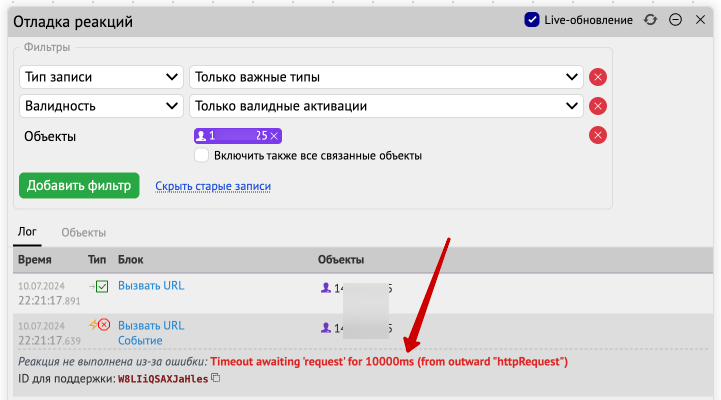Enable Включить также все связанные объекты
Image resolution: width=721 pixels, height=400 pixels.
click(x=202, y=156)
